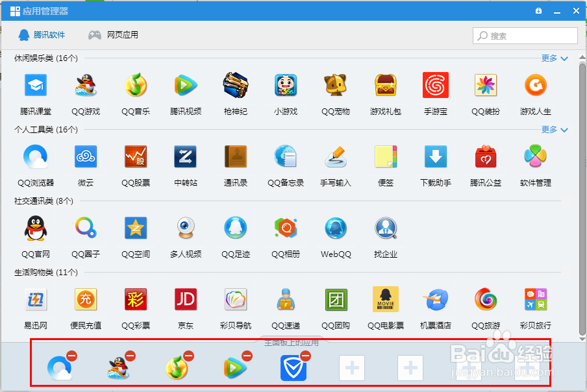The height and width of the screenshot is (392, 587).
Task: Open the QQ彩票 icon
Action: click(x=136, y=299)
